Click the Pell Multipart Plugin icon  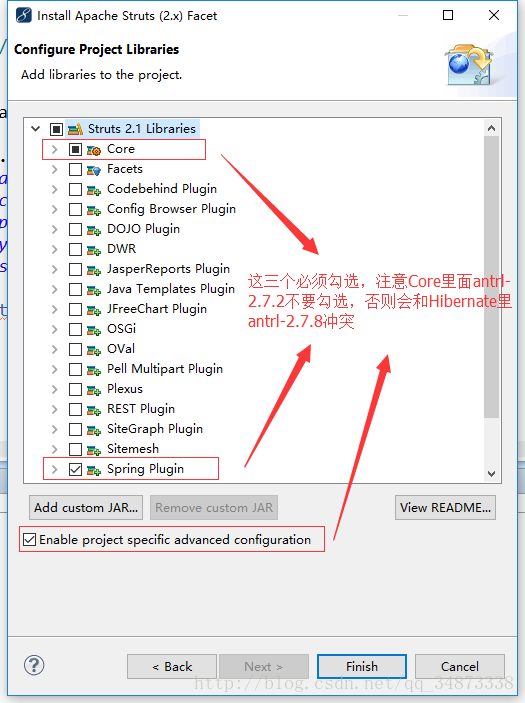tap(94, 370)
